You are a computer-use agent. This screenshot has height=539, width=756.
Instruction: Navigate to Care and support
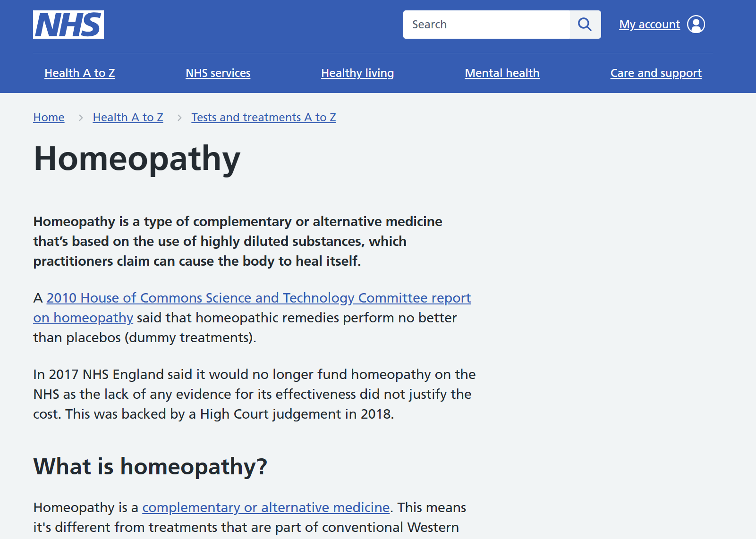tap(656, 73)
